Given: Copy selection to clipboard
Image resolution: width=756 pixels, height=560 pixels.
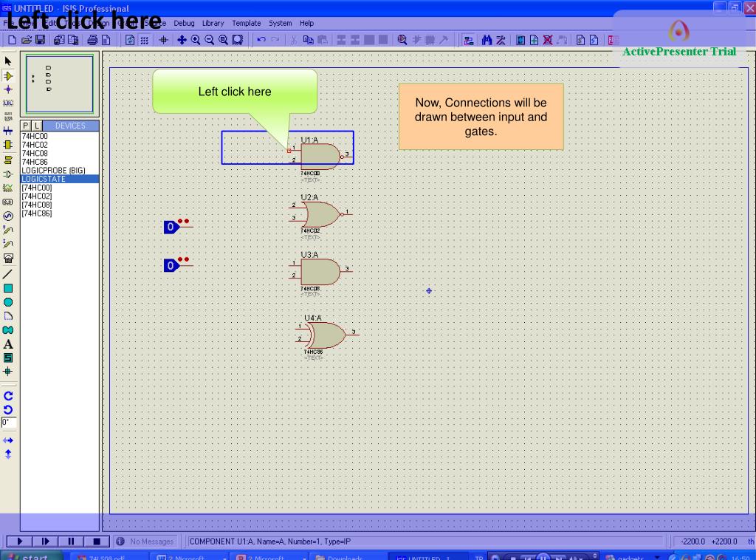Looking at the screenshot, I should 308,40.
